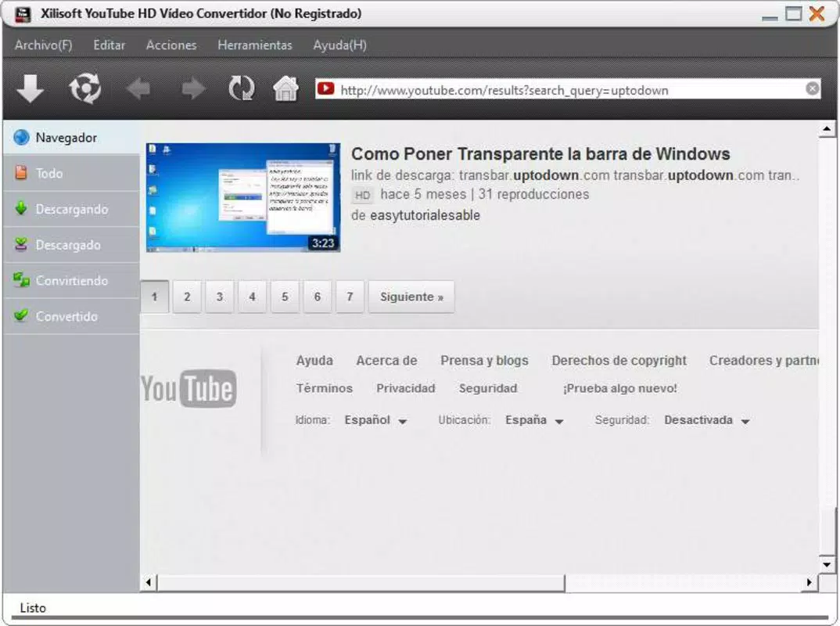Open the Prensa y blogs link
The height and width of the screenshot is (626, 840).
[x=484, y=361]
